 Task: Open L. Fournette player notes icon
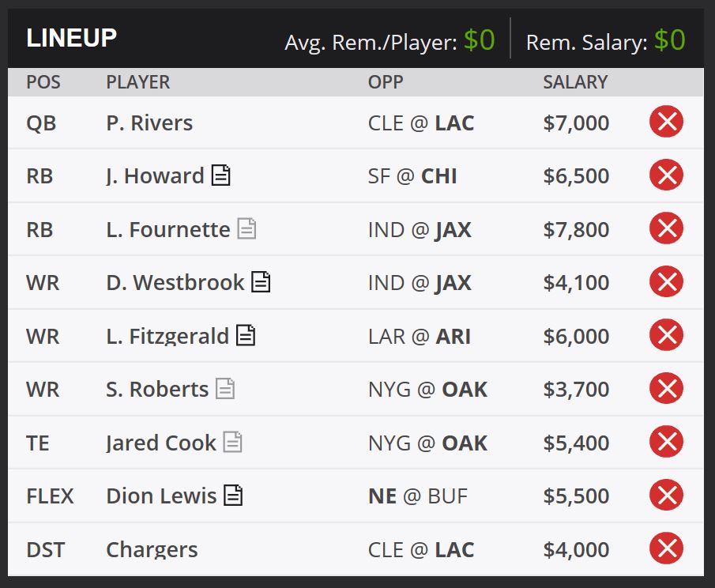(x=246, y=228)
